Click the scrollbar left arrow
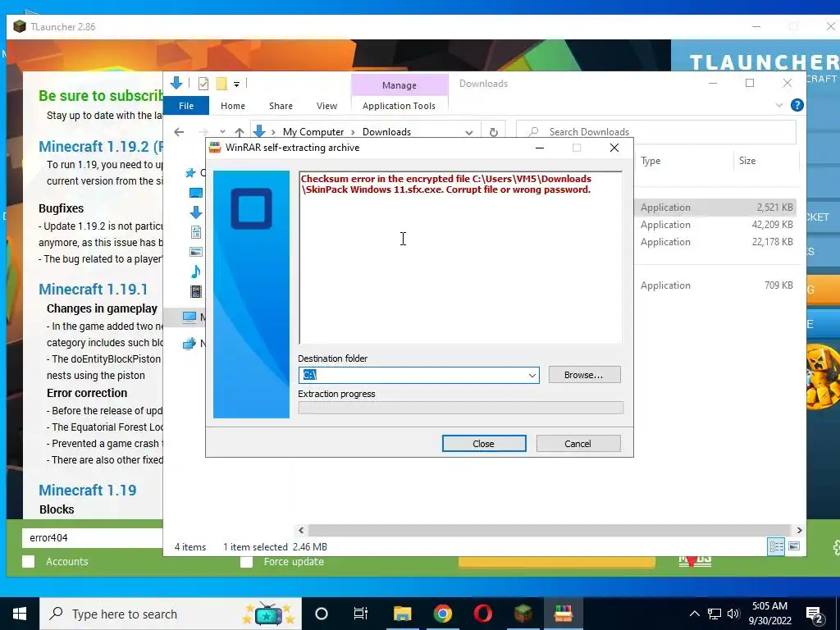This screenshot has width=840, height=630. 301,530
